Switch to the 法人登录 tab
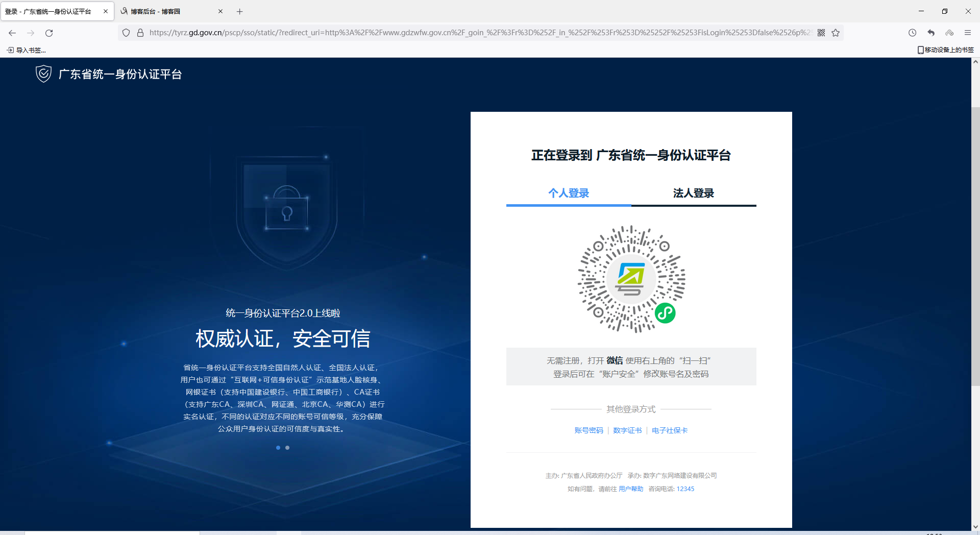This screenshot has height=535, width=980. pyautogui.click(x=694, y=193)
